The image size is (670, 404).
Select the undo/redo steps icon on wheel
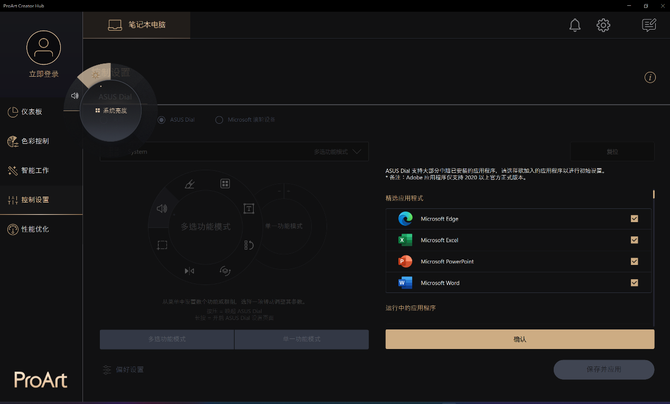[x=249, y=245]
